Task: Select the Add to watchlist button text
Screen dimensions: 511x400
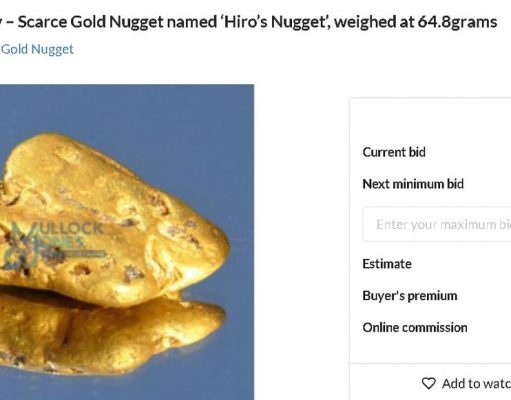Action: point(476,384)
